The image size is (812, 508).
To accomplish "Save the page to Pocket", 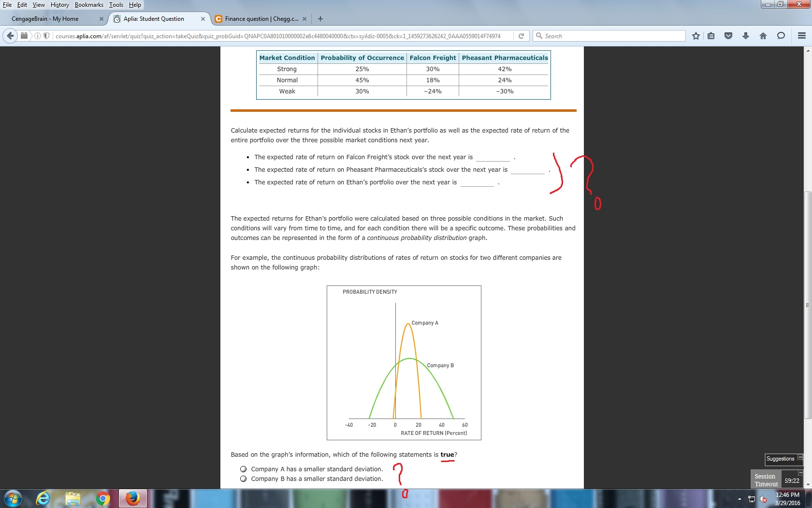I will tap(728, 35).
